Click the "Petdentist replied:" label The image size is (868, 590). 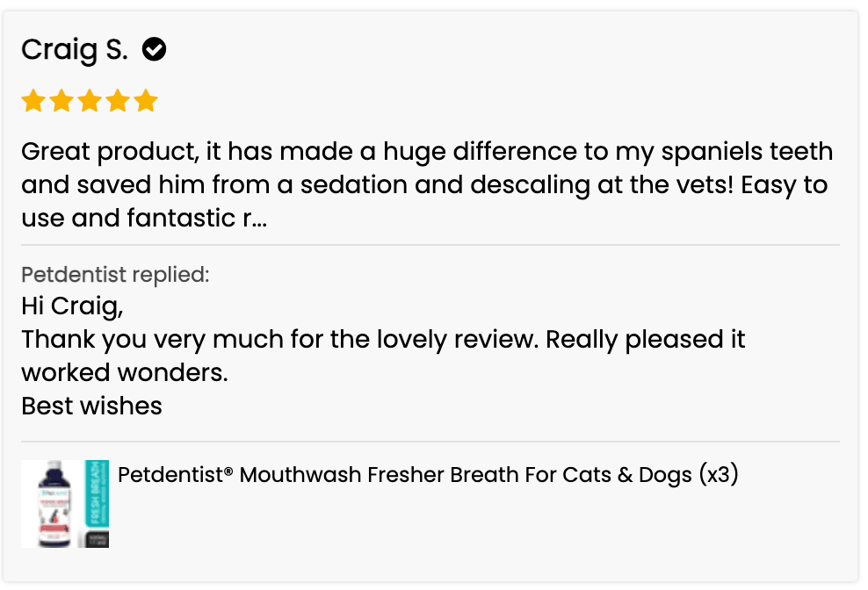pos(115,274)
